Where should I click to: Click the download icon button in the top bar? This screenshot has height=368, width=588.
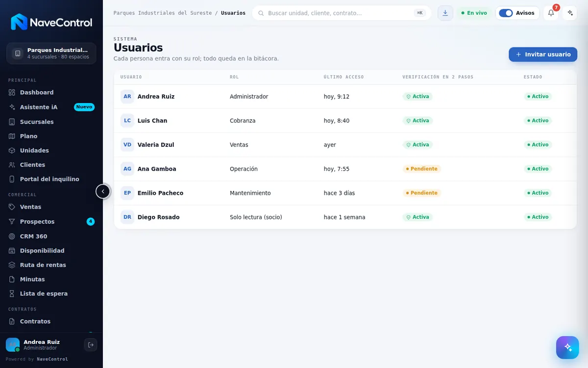click(445, 13)
